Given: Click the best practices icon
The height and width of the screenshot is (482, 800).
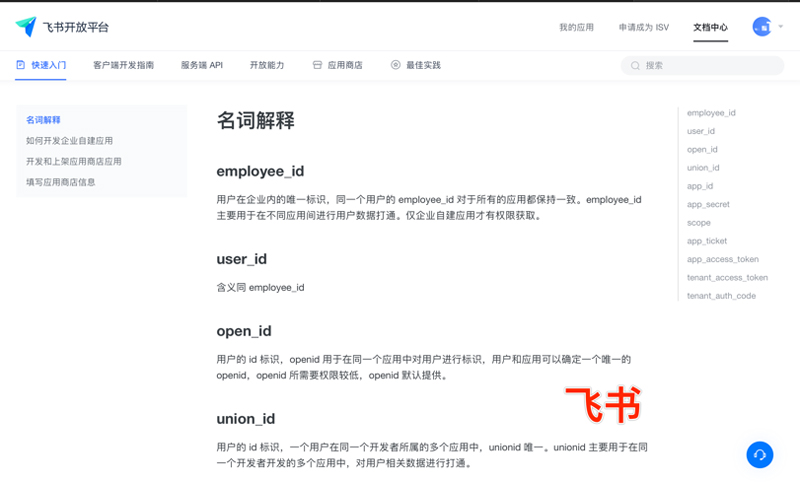Looking at the screenshot, I should [396, 65].
